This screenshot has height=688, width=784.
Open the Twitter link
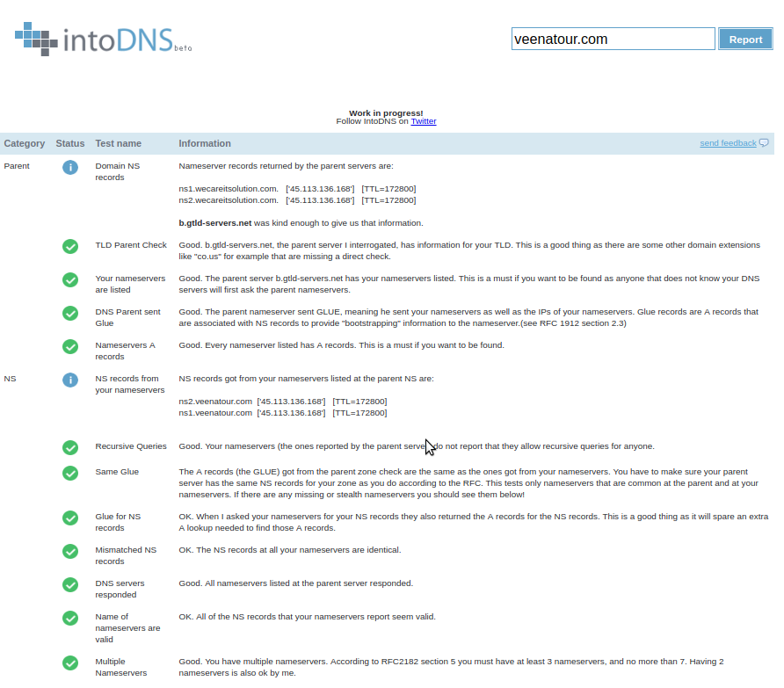click(424, 121)
